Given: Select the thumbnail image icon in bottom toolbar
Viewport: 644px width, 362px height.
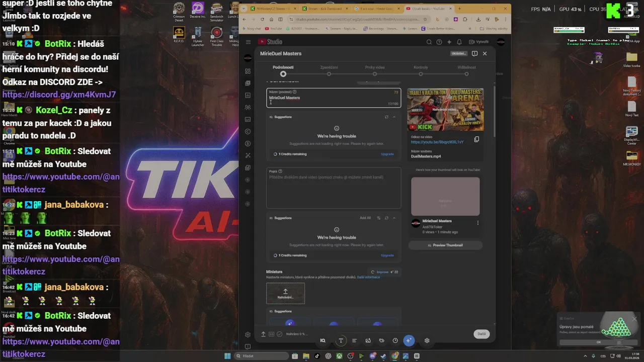Looking at the screenshot, I should pos(368,340).
